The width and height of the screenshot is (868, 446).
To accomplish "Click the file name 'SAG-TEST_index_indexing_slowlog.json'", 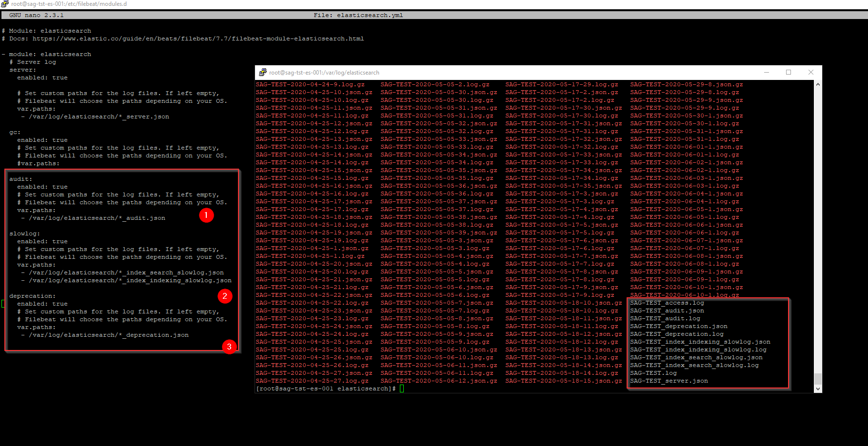I will [x=700, y=342].
